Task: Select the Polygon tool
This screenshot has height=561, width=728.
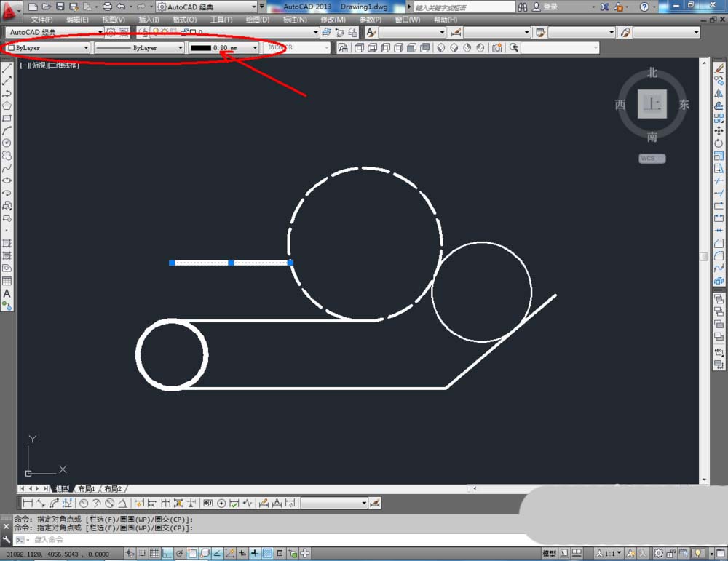Action: [7, 106]
